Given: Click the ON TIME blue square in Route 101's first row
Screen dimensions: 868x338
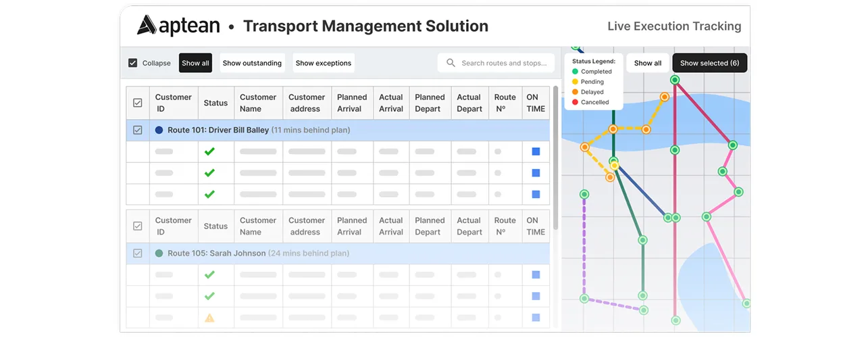Looking at the screenshot, I should 536,151.
